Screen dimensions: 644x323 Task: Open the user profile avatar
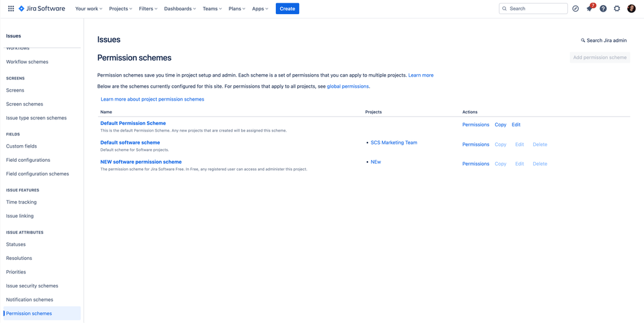[x=631, y=8]
